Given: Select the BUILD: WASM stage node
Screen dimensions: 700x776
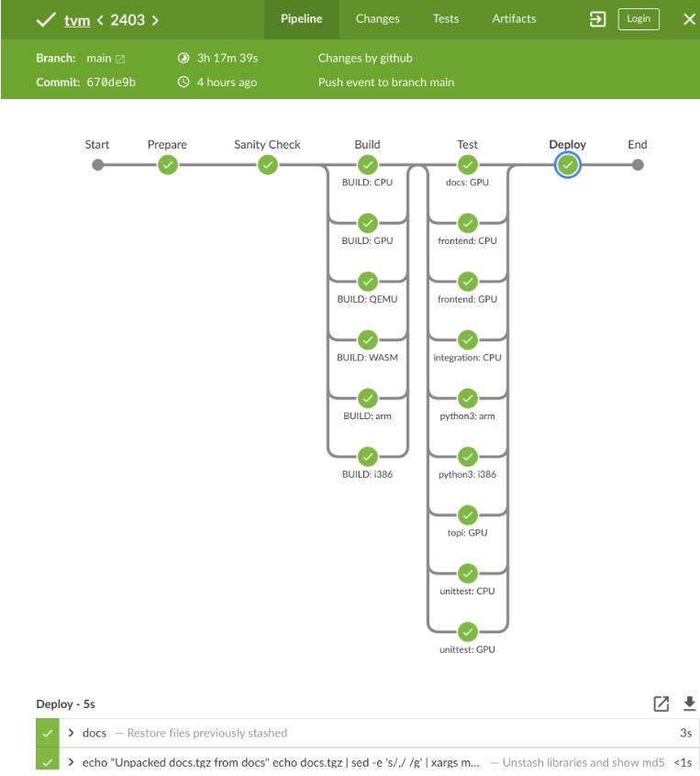Looking at the screenshot, I should tap(367, 340).
